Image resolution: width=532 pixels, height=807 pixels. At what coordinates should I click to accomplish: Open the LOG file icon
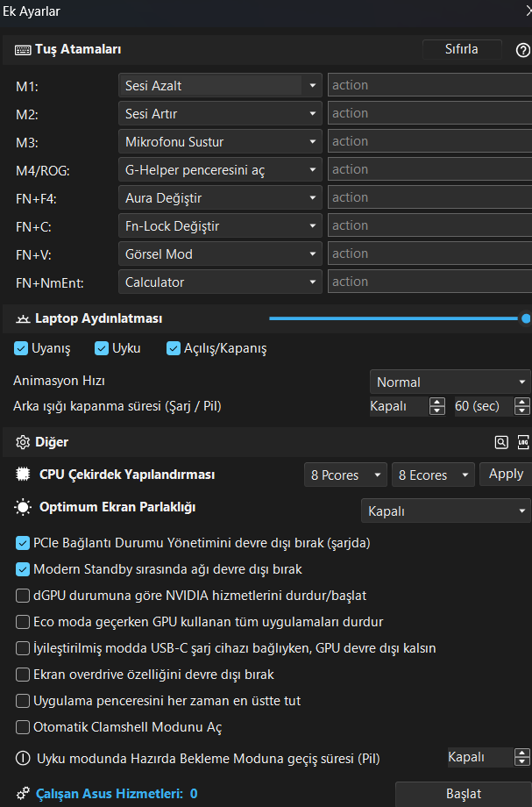click(523, 442)
